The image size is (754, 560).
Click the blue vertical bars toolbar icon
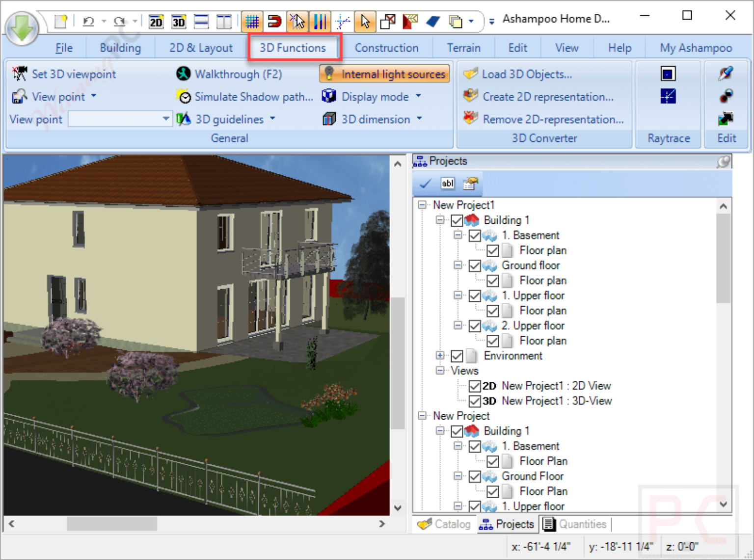pos(320,22)
